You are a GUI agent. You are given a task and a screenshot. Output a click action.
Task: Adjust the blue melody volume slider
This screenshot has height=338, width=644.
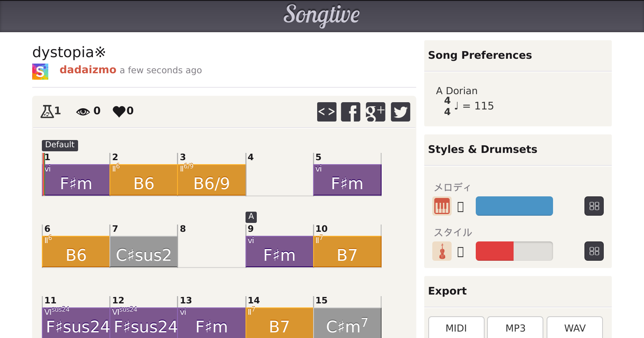tap(514, 206)
